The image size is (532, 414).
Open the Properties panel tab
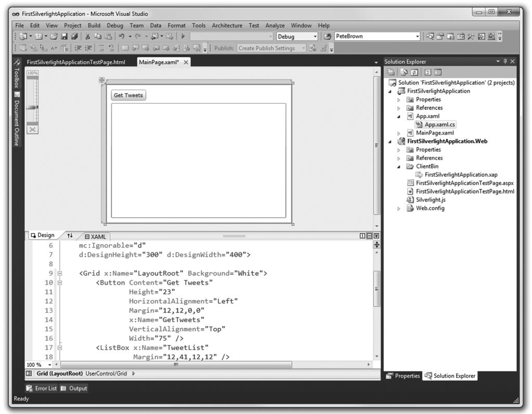click(403, 376)
